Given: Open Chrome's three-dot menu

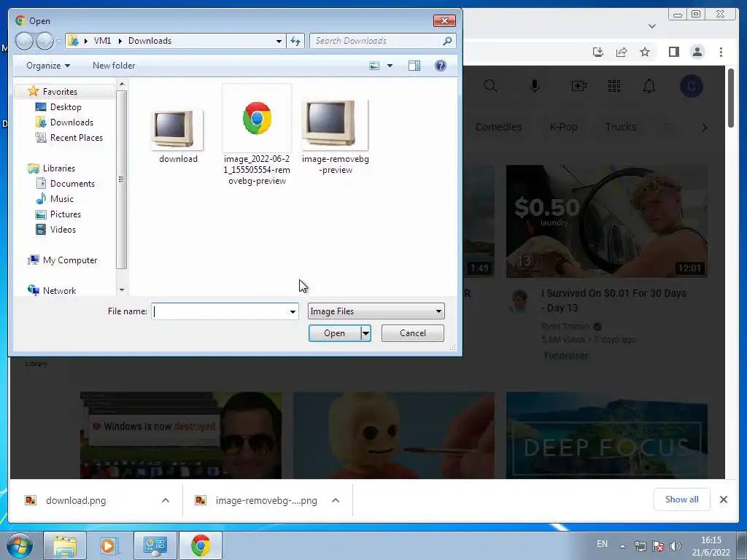Looking at the screenshot, I should pos(721,52).
